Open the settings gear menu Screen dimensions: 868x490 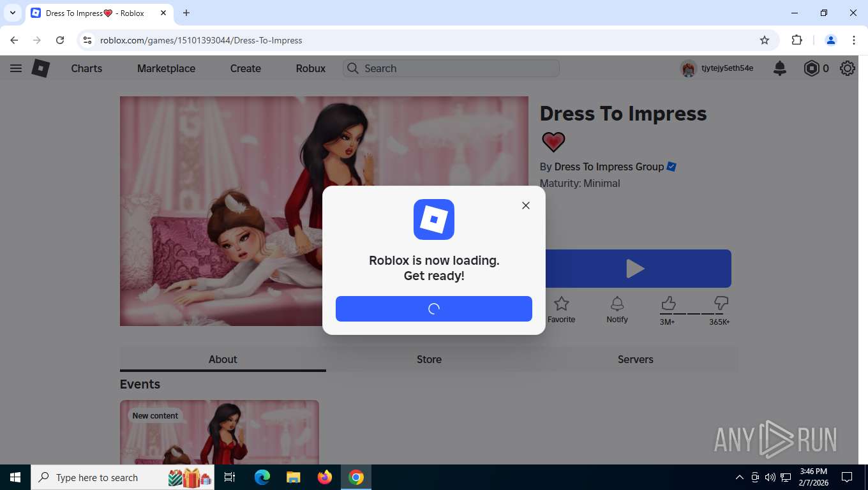point(848,68)
